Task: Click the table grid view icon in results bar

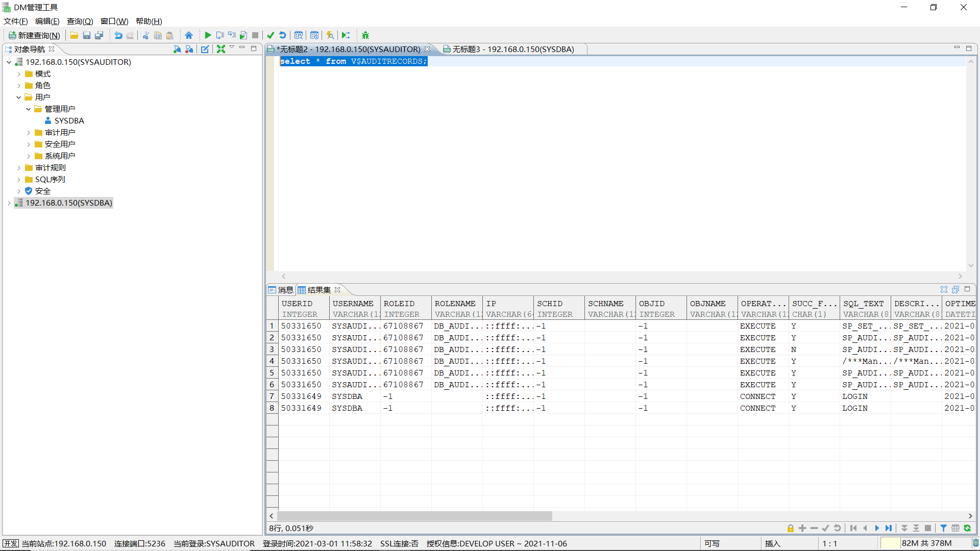Action: (955, 528)
